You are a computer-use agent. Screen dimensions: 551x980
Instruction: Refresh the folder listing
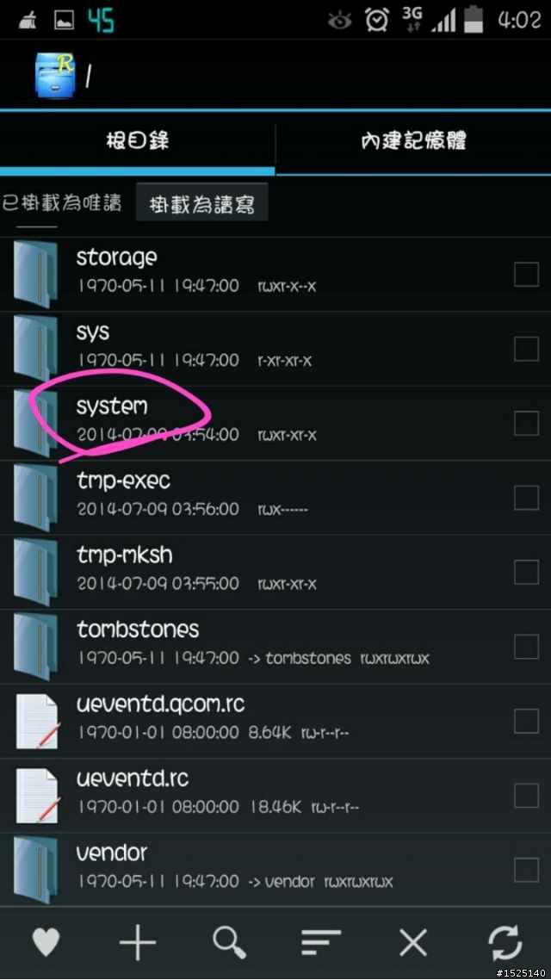click(505, 942)
